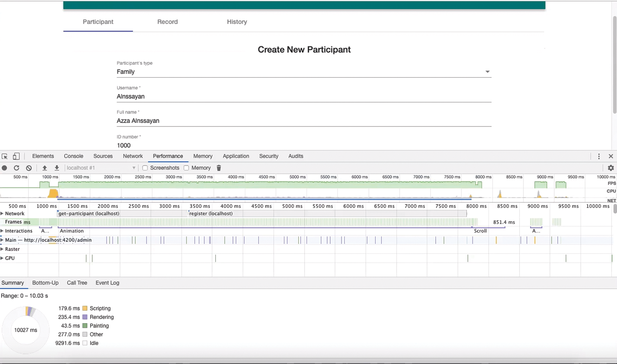Click the save profile download icon
The image size is (617, 364).
pyautogui.click(x=57, y=168)
